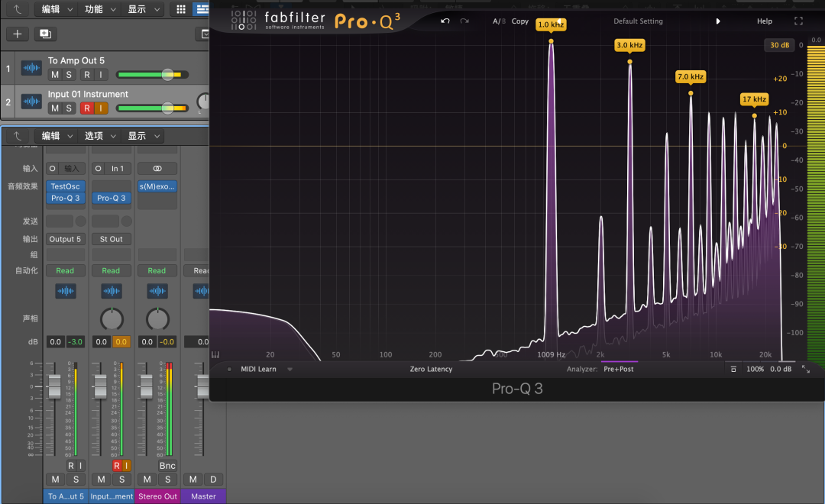This screenshot has height=504, width=825.
Task: Click the Copy button in Pro-Q 3
Action: click(x=520, y=21)
